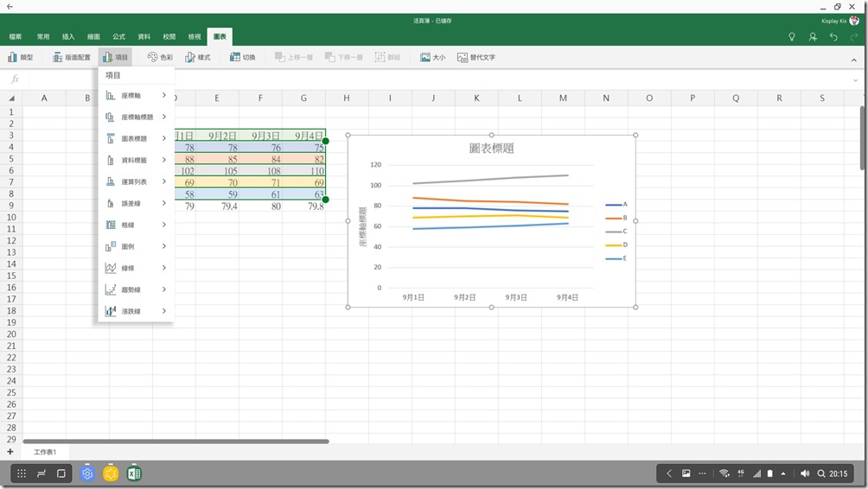Click the formula bar input field
868x489 pixels.
tap(432, 79)
